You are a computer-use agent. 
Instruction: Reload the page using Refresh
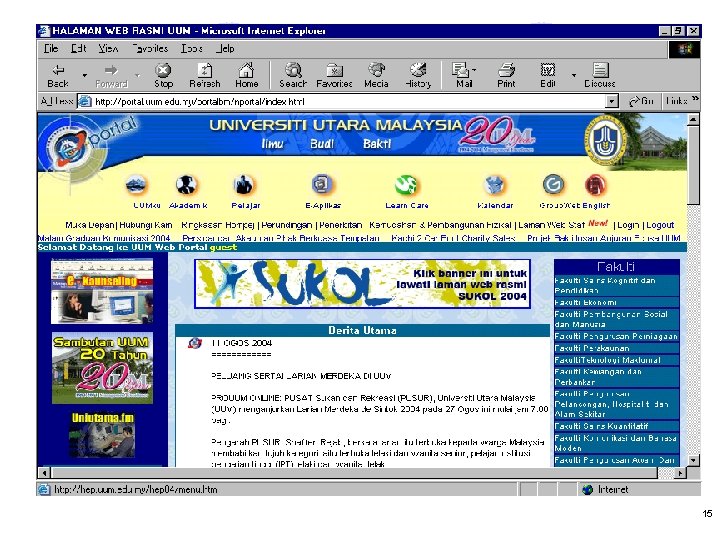(x=205, y=76)
